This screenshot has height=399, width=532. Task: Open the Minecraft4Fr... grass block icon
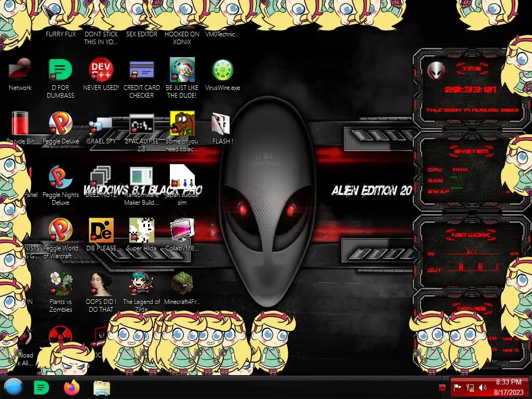tap(182, 283)
